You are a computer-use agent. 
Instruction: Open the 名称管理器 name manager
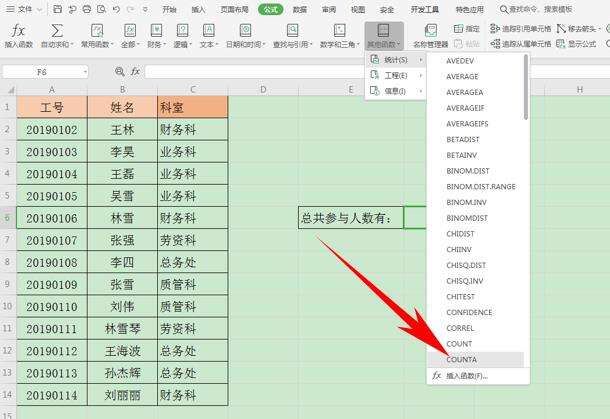pos(430,30)
